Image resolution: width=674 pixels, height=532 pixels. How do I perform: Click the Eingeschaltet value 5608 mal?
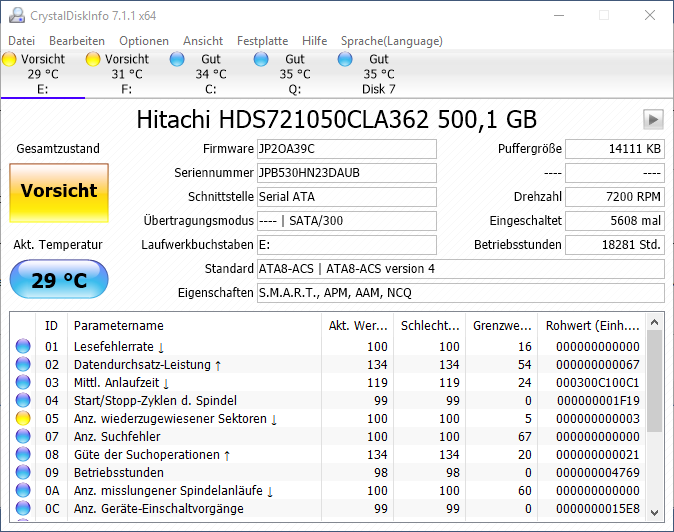615,221
